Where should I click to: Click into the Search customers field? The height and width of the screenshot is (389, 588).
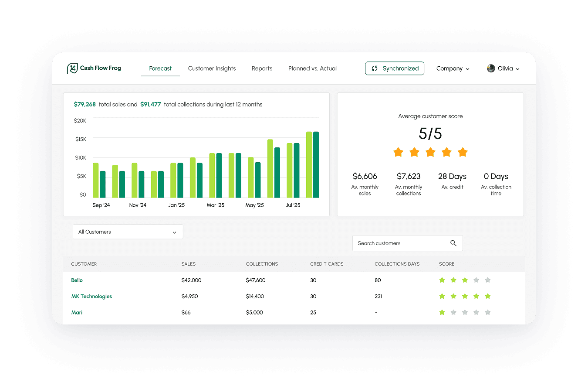(x=399, y=243)
